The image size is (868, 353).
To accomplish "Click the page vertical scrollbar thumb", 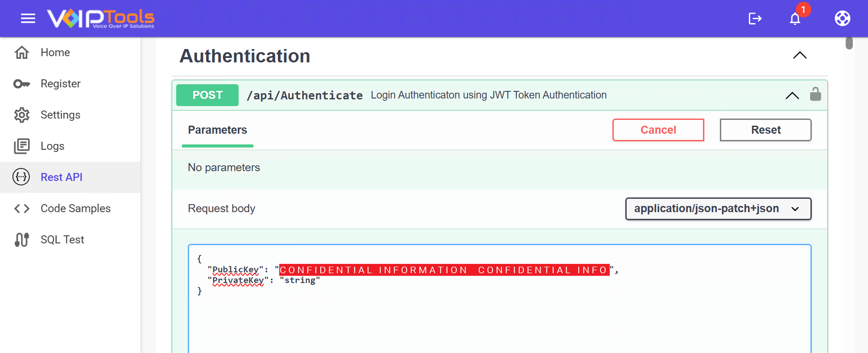I will 849,43.
